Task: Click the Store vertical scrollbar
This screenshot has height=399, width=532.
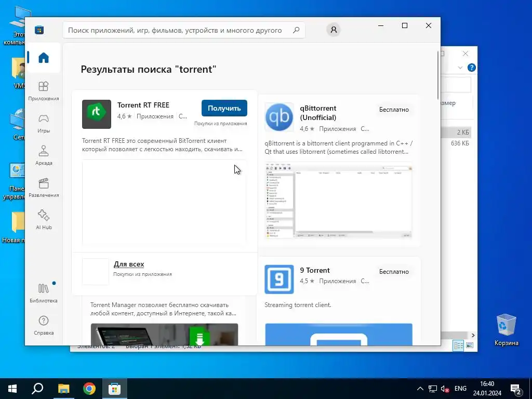Action: (x=438, y=75)
